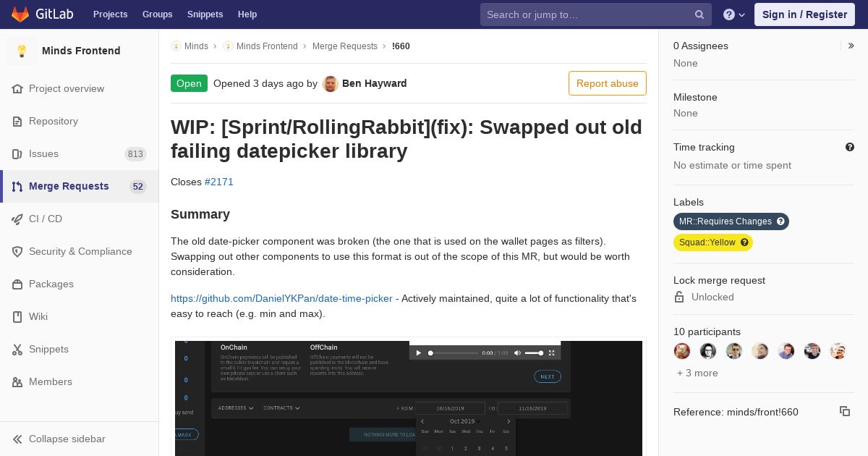868x456 pixels.
Task: Click the Milestone heading
Action: click(x=695, y=97)
